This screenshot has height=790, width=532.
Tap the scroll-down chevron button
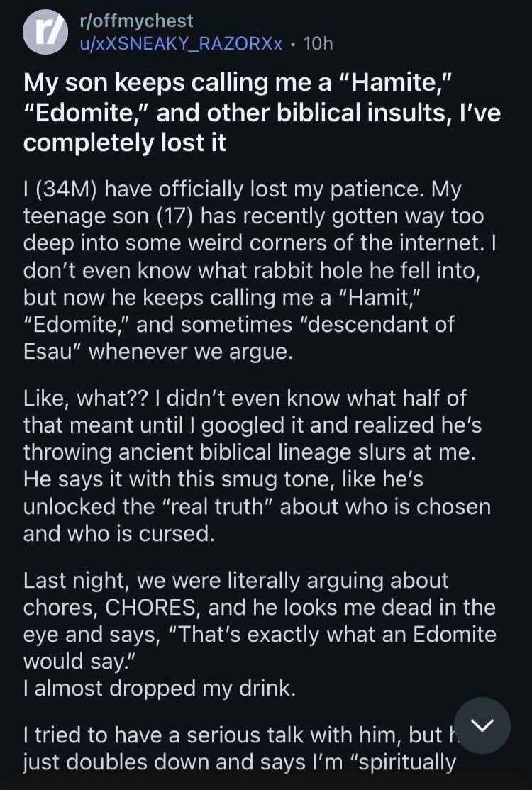click(x=482, y=725)
